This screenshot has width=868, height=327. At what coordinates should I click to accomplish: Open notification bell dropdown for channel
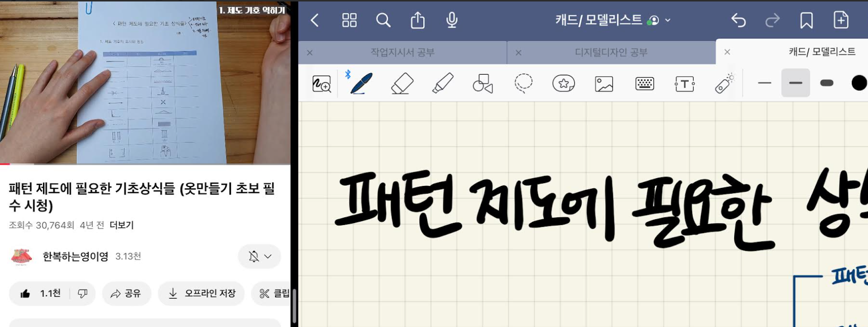click(x=260, y=256)
